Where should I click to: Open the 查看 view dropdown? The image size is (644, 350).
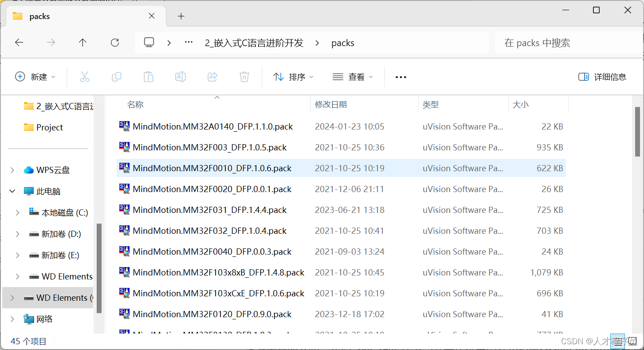click(x=353, y=77)
